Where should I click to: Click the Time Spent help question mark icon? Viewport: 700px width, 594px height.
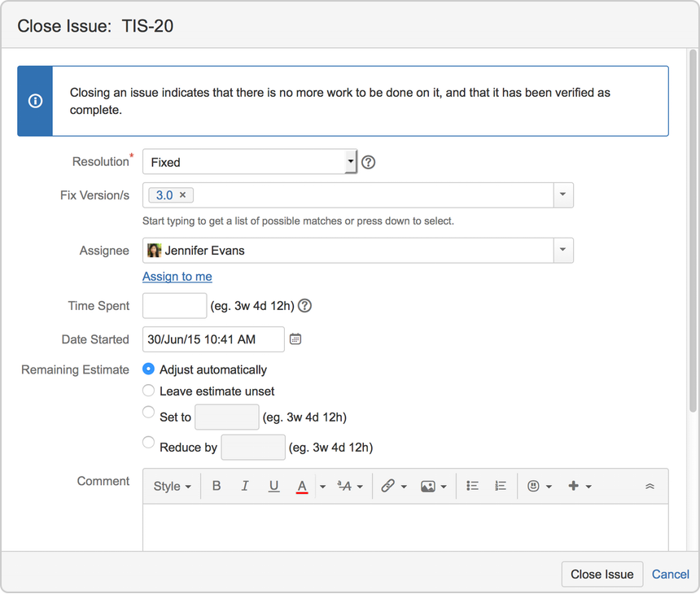[304, 306]
